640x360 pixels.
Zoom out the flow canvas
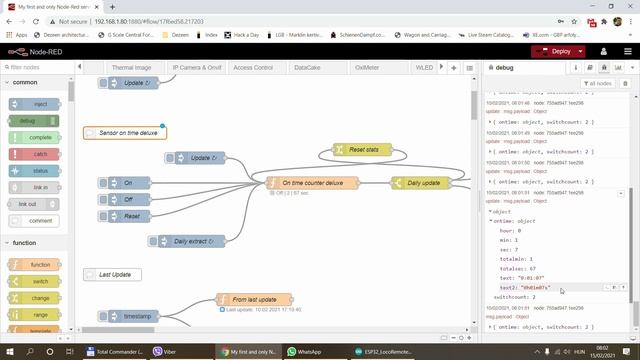pos(453,338)
